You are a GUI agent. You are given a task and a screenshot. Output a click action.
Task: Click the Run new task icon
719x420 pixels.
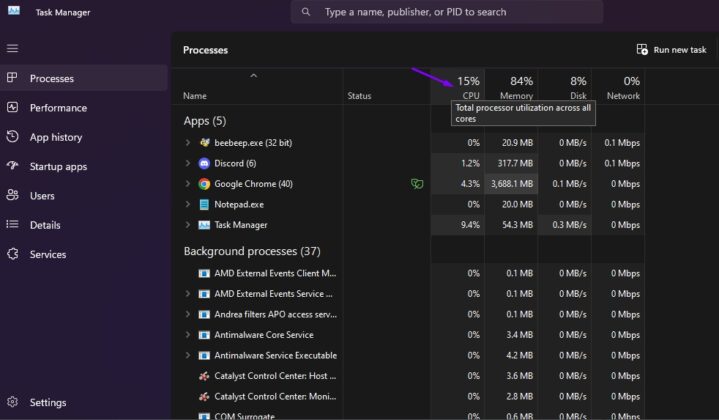click(642, 50)
